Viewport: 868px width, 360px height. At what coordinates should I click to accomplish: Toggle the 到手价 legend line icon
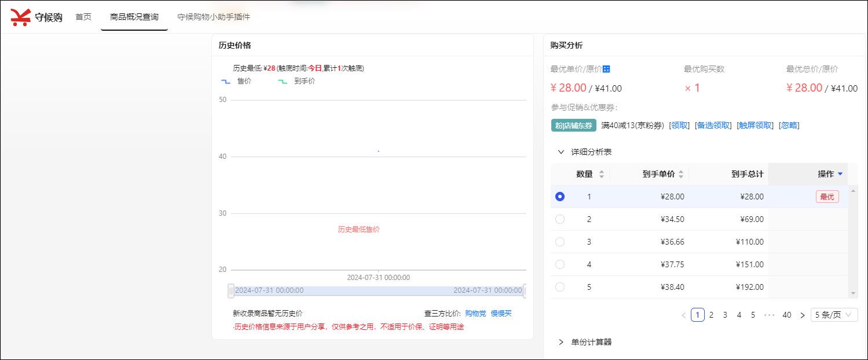click(282, 82)
